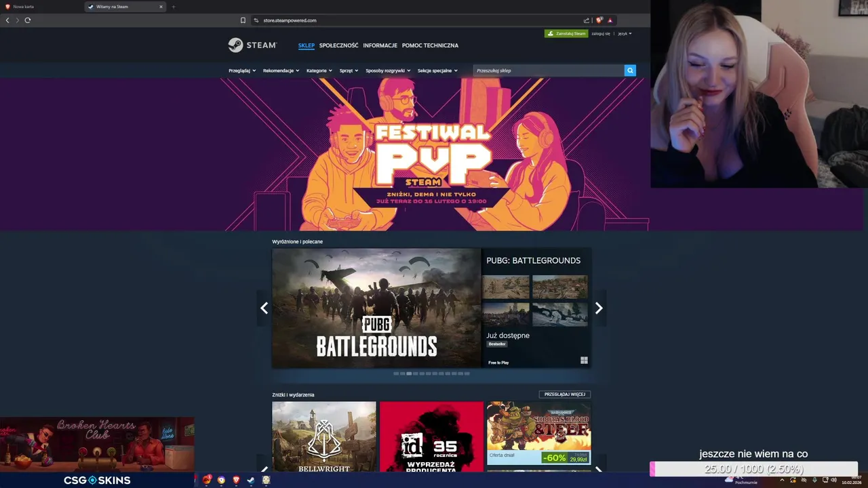The image size is (868, 488).
Task: Click the share icon in the address bar
Action: [x=587, y=20]
